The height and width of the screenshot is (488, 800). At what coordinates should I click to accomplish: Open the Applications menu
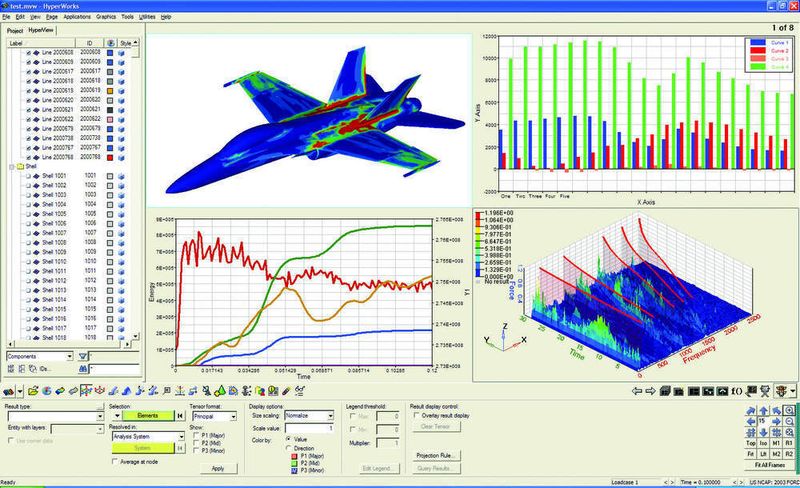tap(77, 17)
